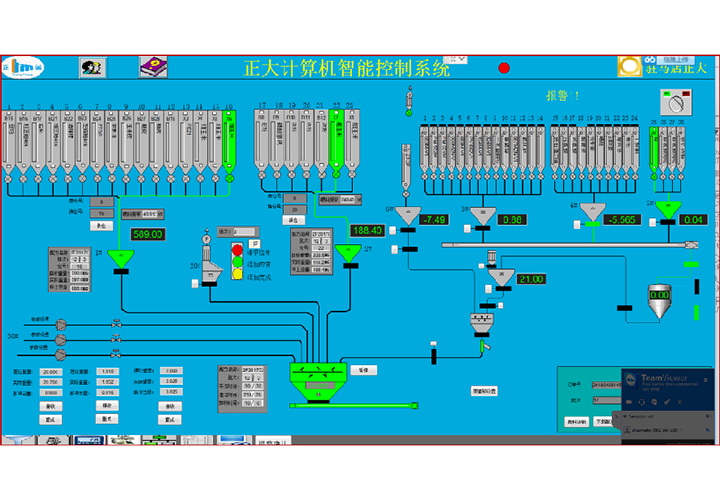Click the green weighing hopper showing 188.40

[x=348, y=254]
